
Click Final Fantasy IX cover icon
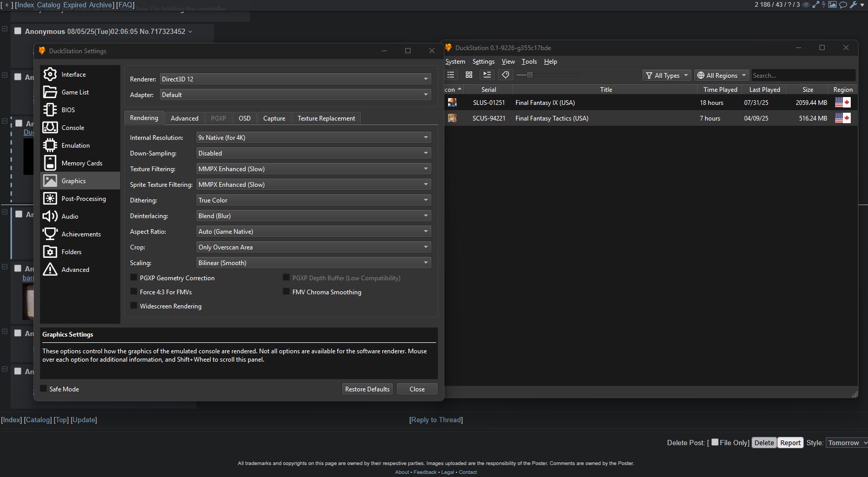pyautogui.click(x=452, y=103)
